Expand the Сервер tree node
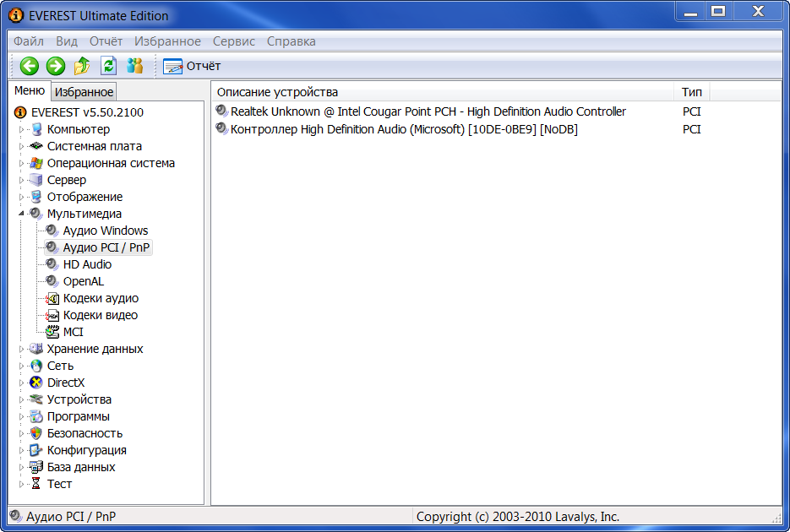 [x=21, y=180]
